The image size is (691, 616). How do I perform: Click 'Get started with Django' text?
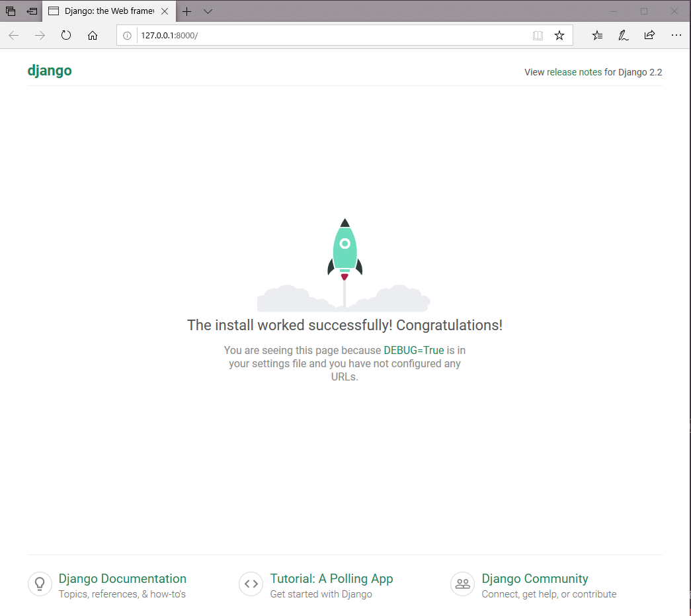321,594
